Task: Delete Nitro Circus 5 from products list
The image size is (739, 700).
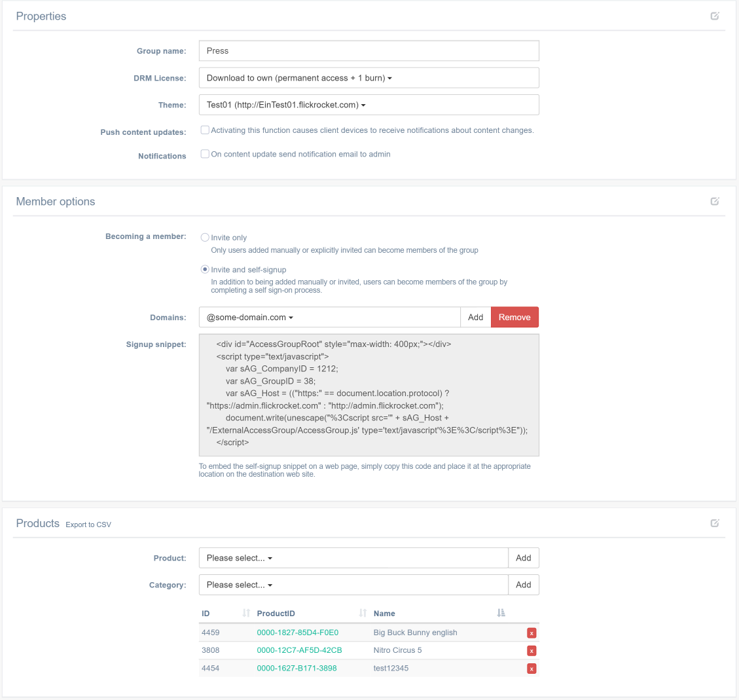Action: [532, 651]
